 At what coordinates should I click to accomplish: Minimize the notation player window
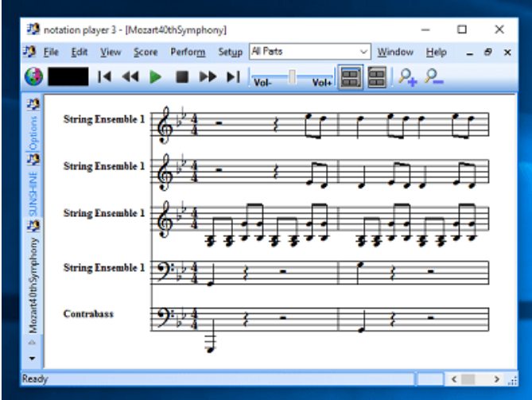tap(425, 30)
